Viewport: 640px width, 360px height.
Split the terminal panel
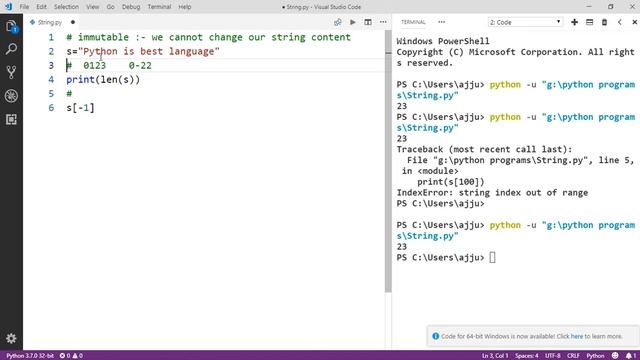(x=589, y=22)
